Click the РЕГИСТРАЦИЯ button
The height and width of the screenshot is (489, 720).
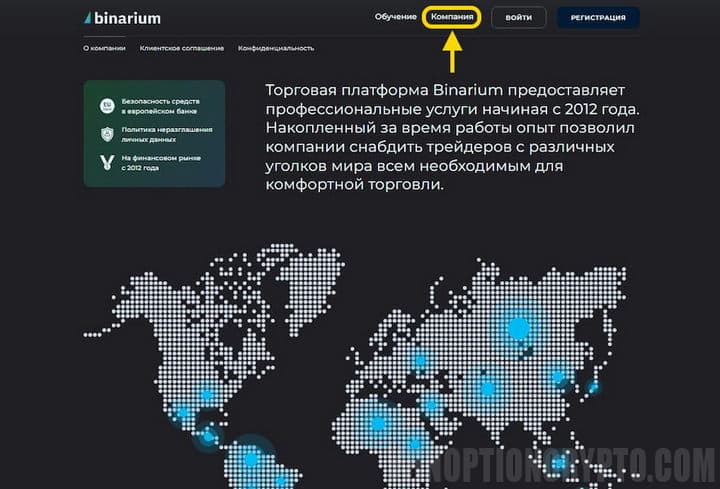(x=598, y=18)
